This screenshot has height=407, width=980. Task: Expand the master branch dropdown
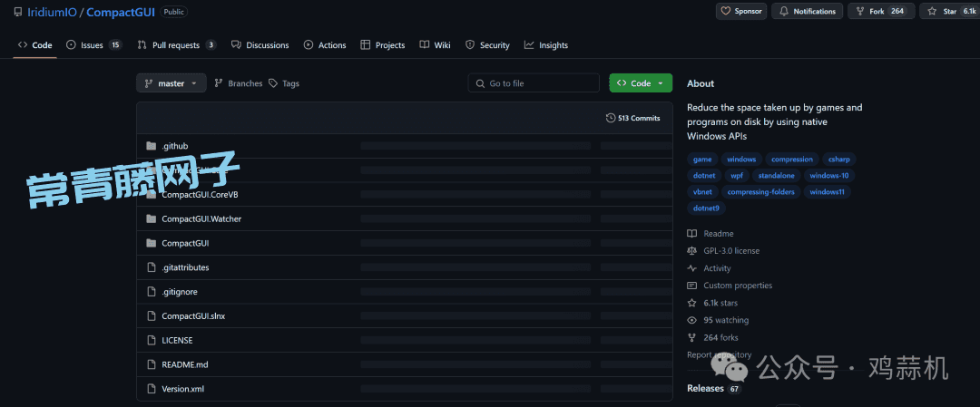pyautogui.click(x=171, y=83)
